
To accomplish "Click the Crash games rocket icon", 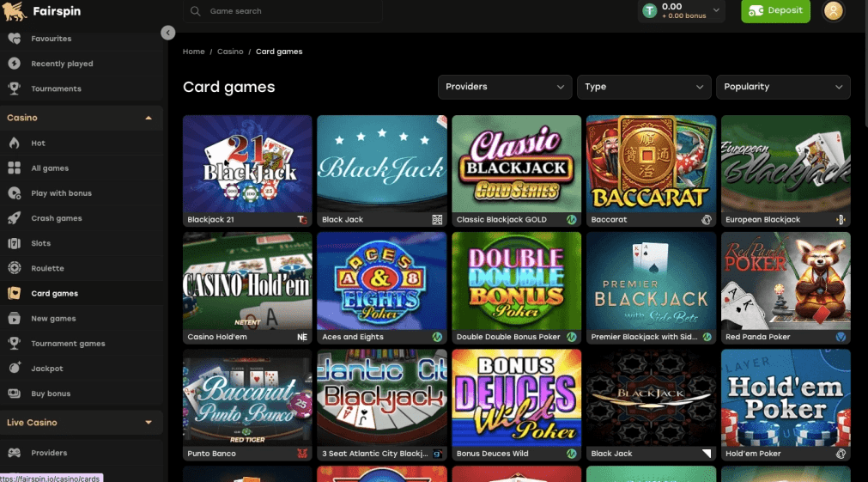I will pos(15,218).
